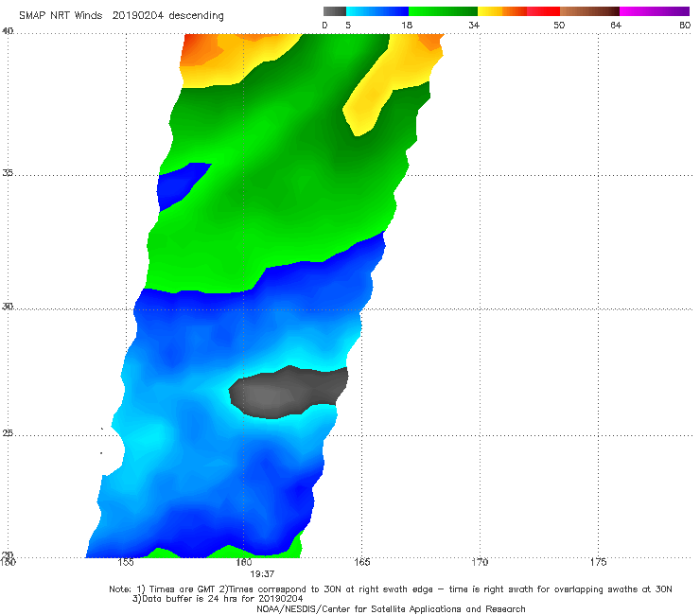The width and height of the screenshot is (700, 615).
Task: Click the longitude axis label '175'
Action: coord(598,562)
